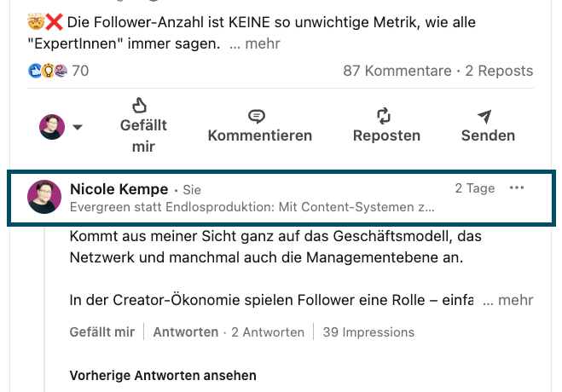
Task: Click the Evergreen statt Endlosproduktion headline
Action: pyautogui.click(x=252, y=207)
